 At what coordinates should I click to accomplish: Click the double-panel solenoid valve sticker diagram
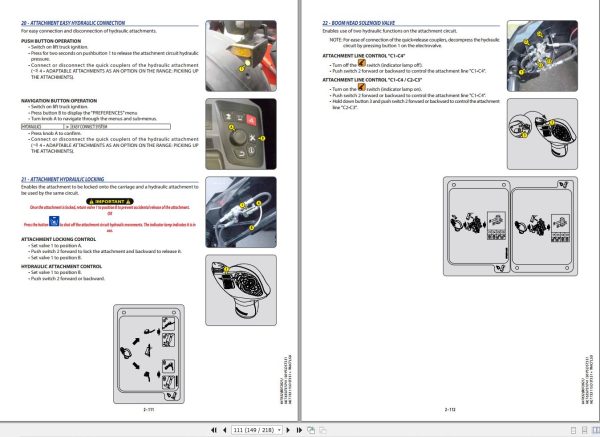click(x=510, y=226)
